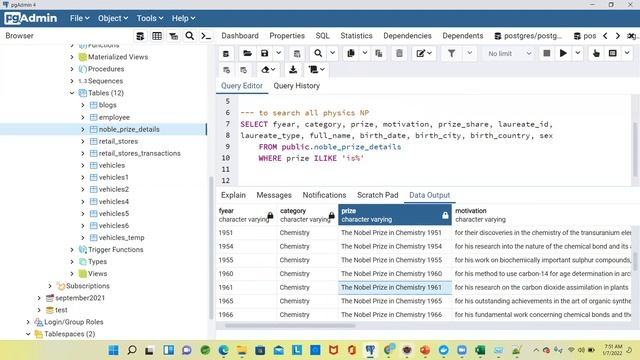Open the Execute options dropdown arrow
Image resolution: width=640 pixels, height=360 pixels.
point(578,53)
